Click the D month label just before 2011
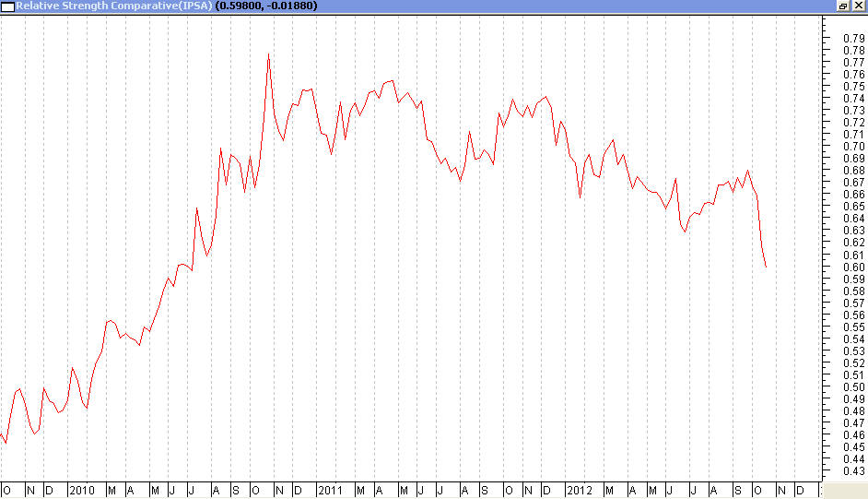 pos(298,490)
